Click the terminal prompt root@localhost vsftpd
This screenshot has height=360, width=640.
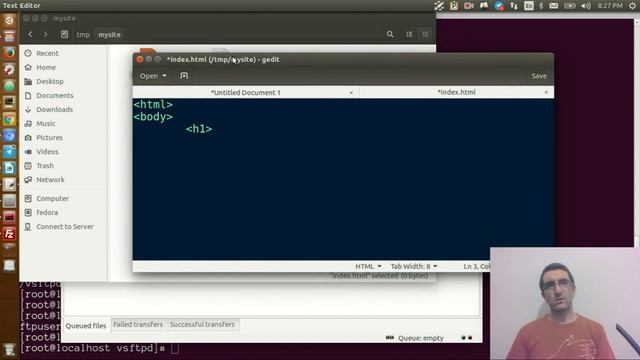[x=93, y=348]
